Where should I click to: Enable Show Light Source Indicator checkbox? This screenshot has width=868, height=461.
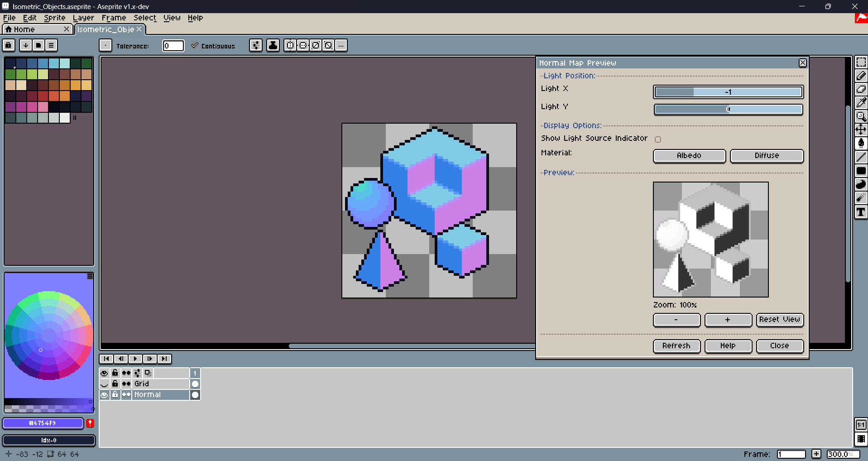pos(658,139)
